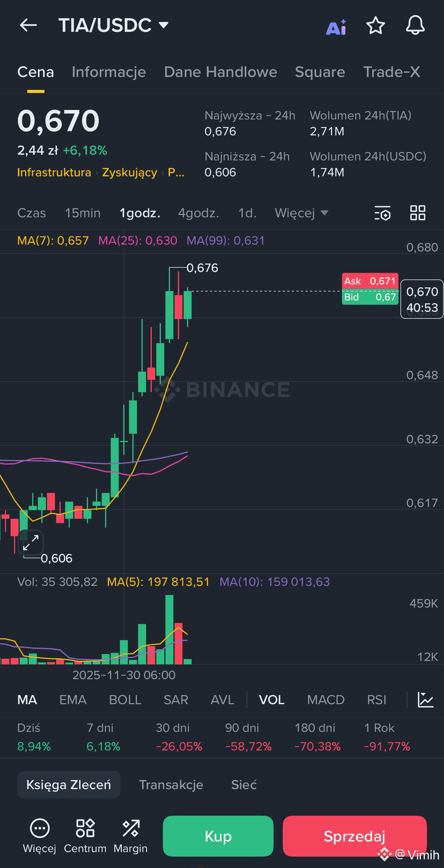Expand chart to fullscreen
Viewport: 444px width, 868px height.
click(x=31, y=542)
